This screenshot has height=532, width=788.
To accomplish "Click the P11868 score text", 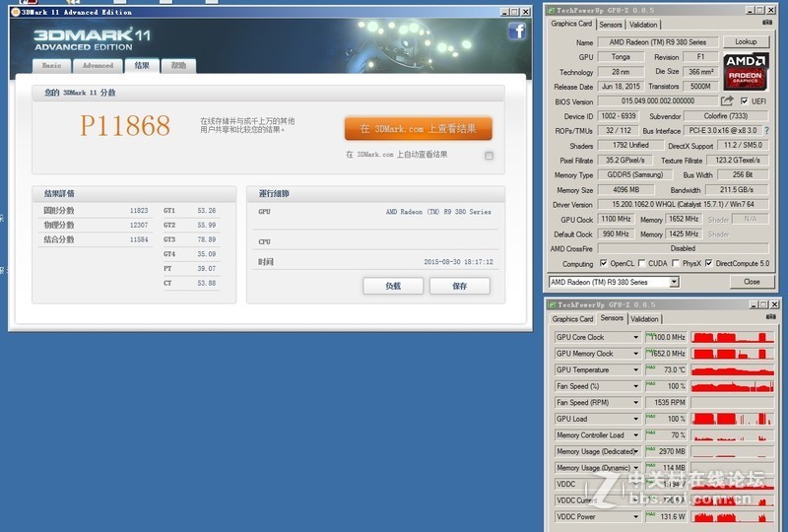I will 125,125.
